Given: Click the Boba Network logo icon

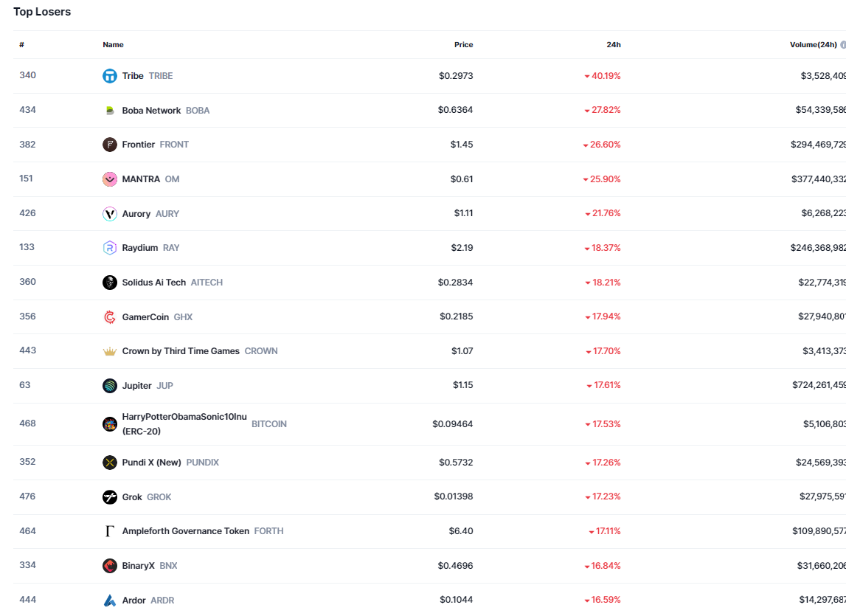Looking at the screenshot, I should [x=110, y=111].
